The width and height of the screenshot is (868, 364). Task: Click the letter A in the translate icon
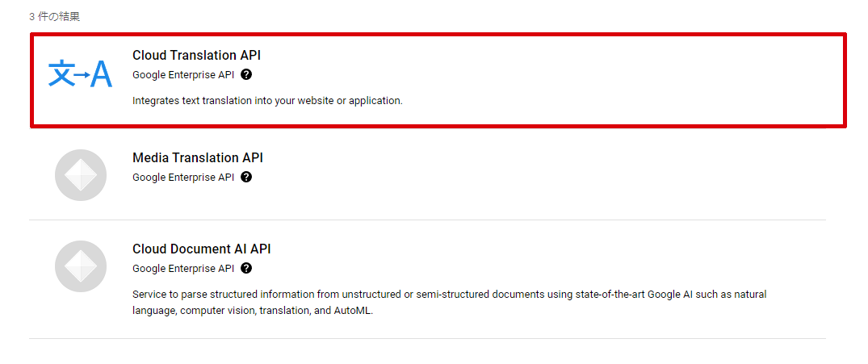tap(101, 74)
